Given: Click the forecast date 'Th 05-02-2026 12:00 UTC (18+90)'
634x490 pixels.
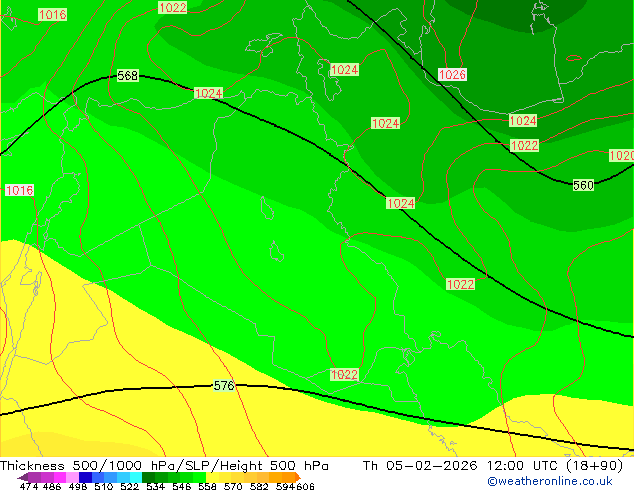Looking at the screenshot, I should [x=493, y=466].
